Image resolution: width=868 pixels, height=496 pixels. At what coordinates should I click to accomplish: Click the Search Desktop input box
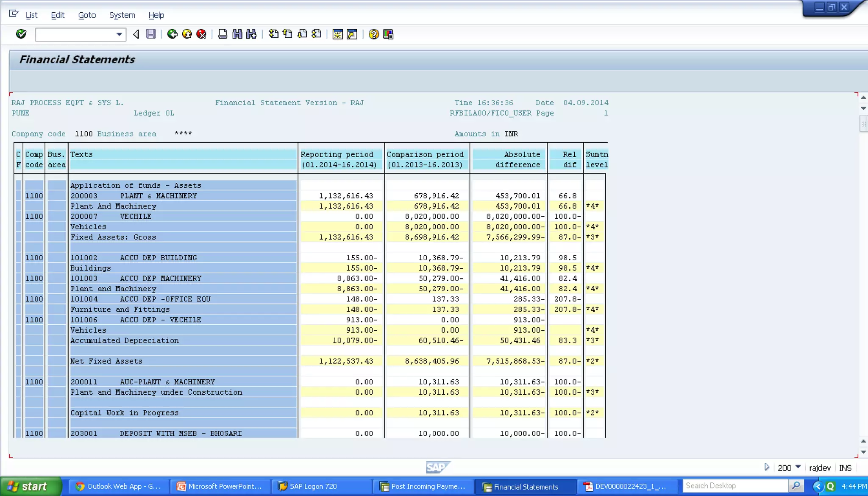735,486
